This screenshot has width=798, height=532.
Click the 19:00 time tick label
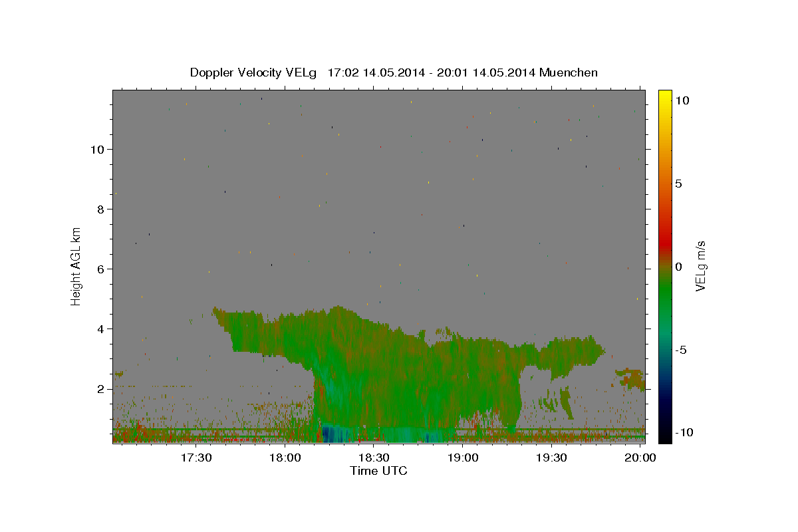point(463,458)
